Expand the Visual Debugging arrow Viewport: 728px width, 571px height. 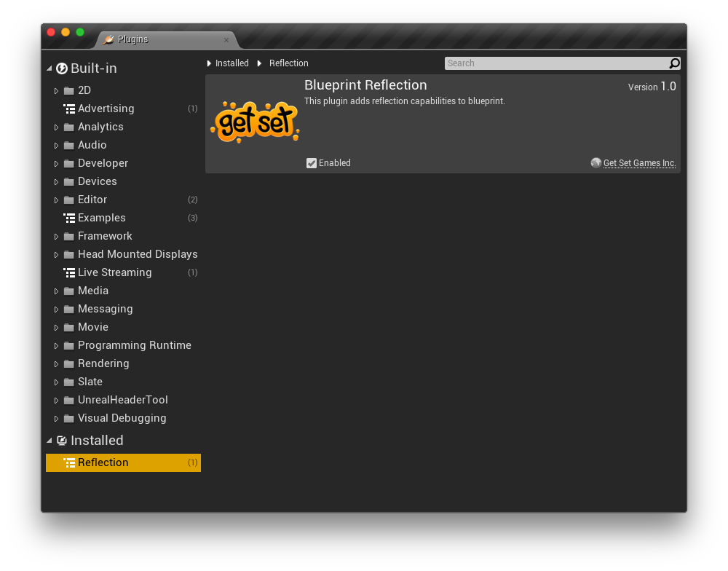point(56,419)
